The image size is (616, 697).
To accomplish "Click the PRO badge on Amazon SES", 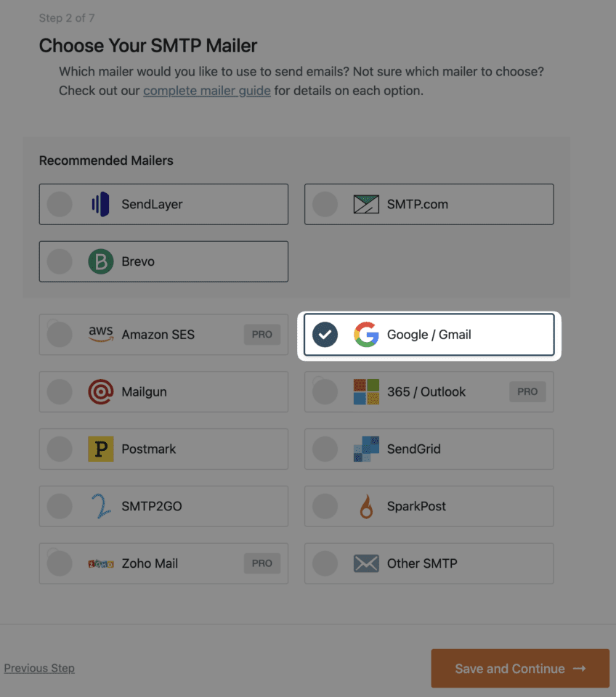I will 262,335.
